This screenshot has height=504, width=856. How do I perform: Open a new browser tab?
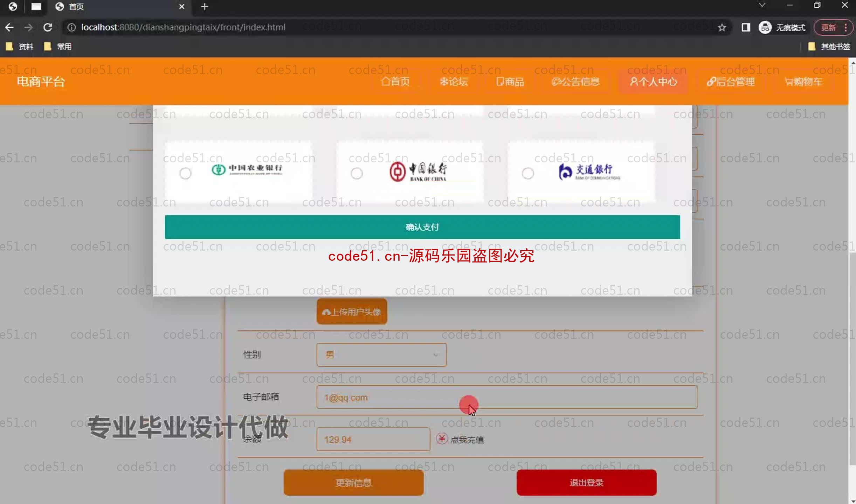[205, 7]
